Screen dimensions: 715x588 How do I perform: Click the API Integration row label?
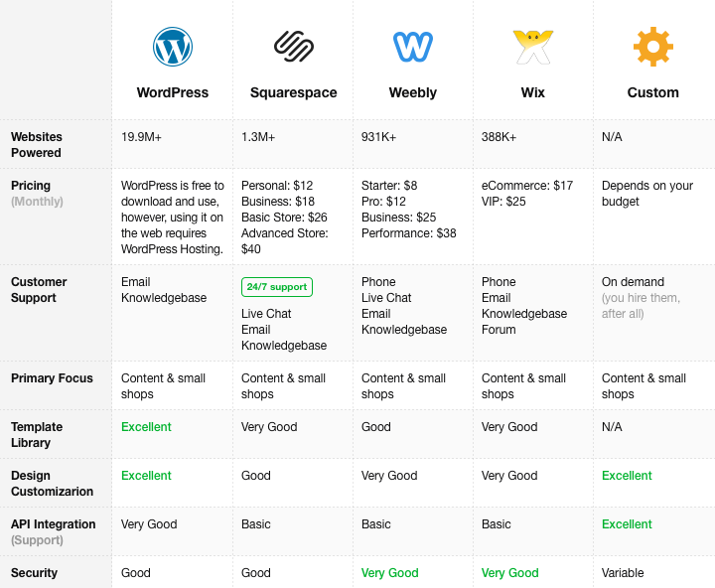coord(54,532)
